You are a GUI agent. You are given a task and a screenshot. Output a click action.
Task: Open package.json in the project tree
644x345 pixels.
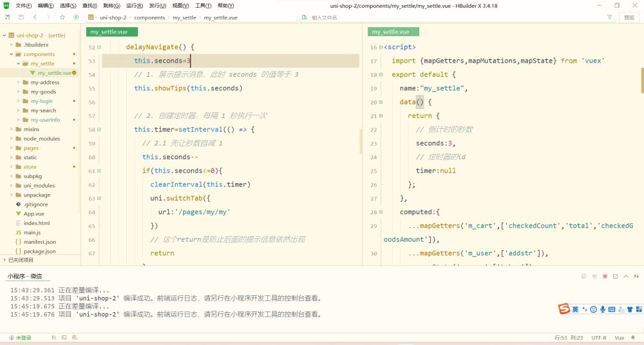coord(39,251)
